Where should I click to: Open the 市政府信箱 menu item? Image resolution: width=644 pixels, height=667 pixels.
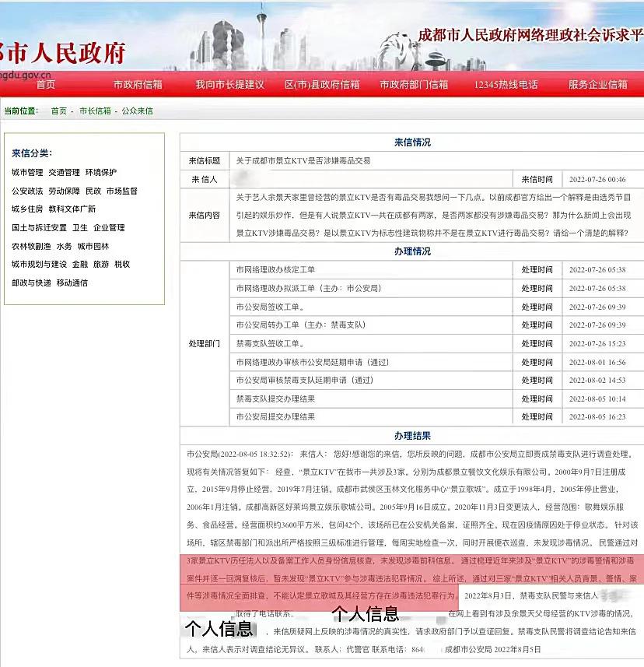click(x=138, y=84)
